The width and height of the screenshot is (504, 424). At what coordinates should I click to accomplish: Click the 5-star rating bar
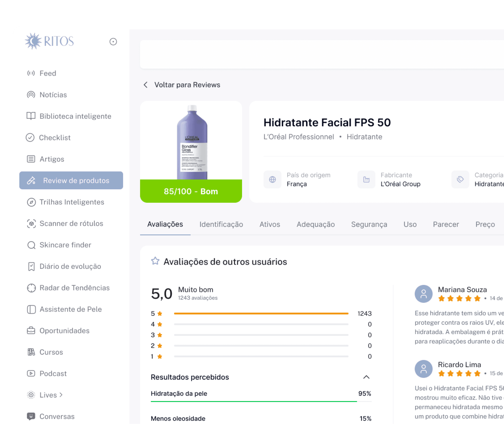tap(261, 313)
